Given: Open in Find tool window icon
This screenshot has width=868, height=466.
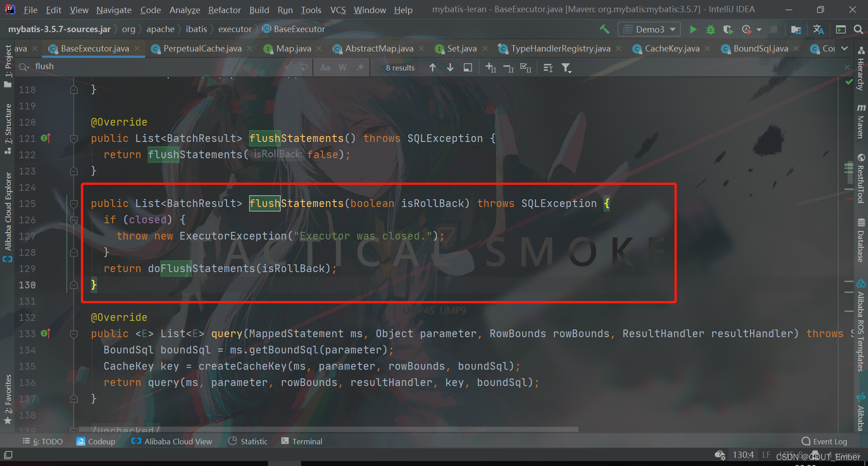Looking at the screenshot, I should 468,67.
